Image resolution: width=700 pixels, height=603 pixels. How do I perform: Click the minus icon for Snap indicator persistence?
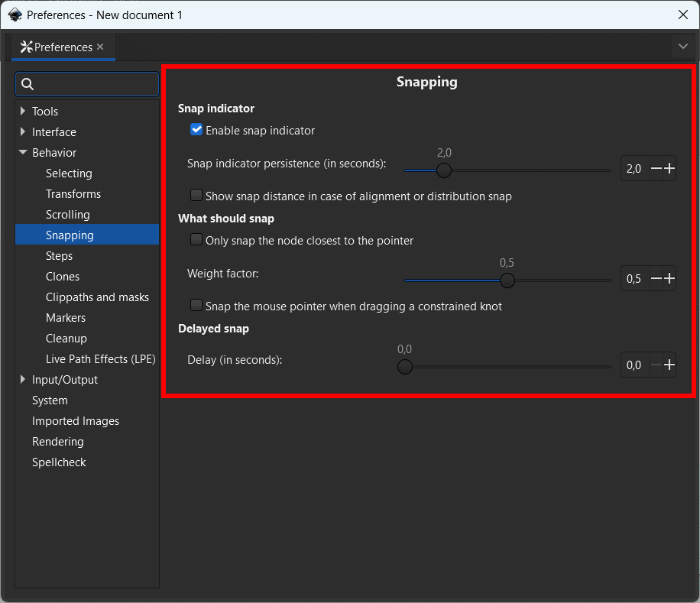click(656, 169)
